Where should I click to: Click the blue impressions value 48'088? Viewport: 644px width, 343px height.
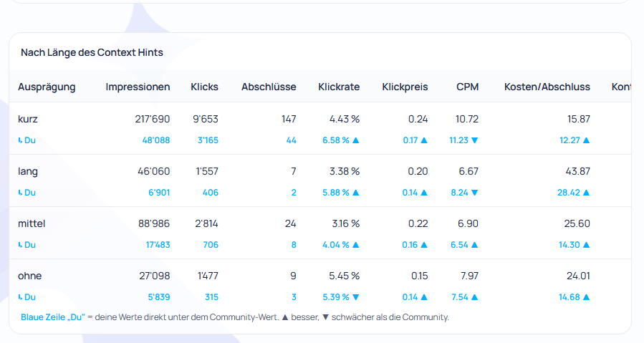tap(156, 140)
